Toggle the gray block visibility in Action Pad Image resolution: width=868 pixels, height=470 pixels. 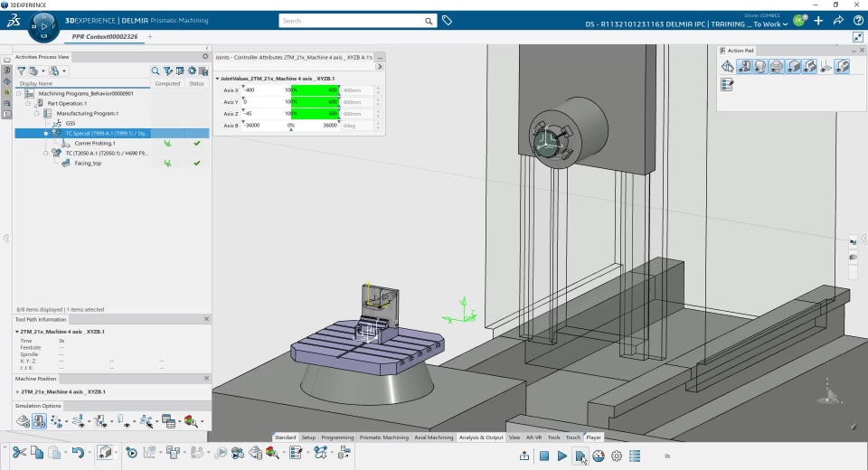(793, 66)
